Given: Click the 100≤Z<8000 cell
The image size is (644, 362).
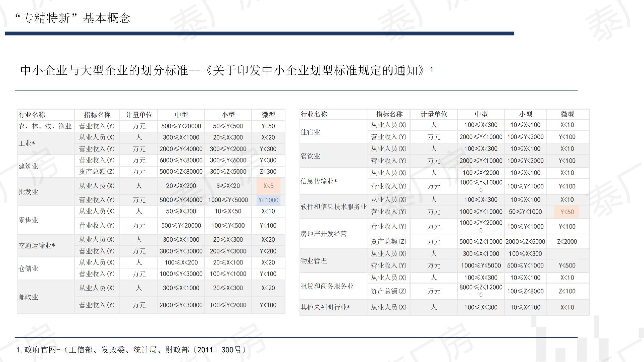Looking at the screenshot, I should click(525, 291).
